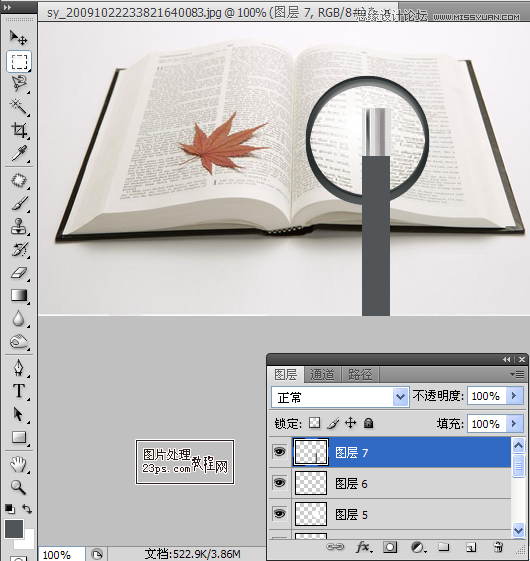
Task: Expand the opacity 不透明度 slider arrow
Action: click(514, 396)
